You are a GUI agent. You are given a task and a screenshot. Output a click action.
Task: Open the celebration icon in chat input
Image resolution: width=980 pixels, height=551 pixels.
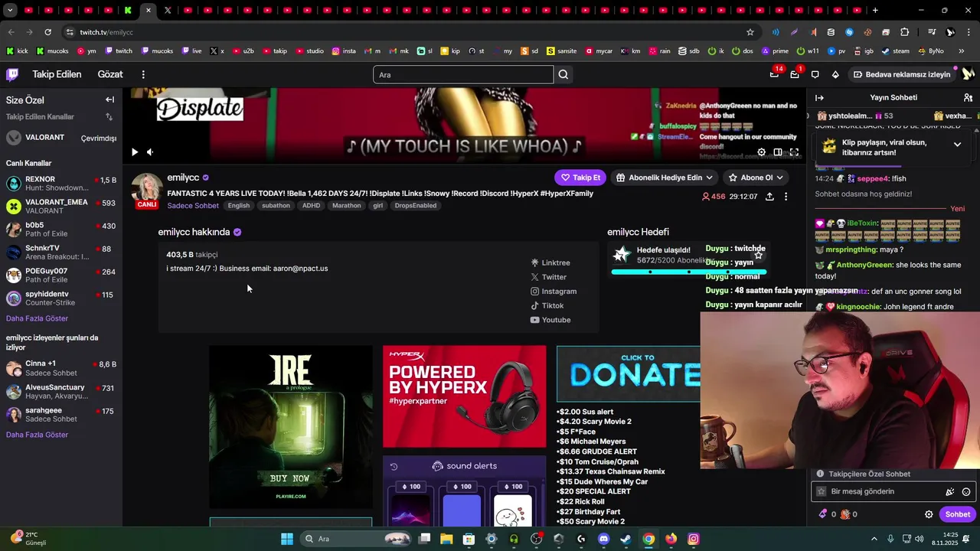pos(950,492)
